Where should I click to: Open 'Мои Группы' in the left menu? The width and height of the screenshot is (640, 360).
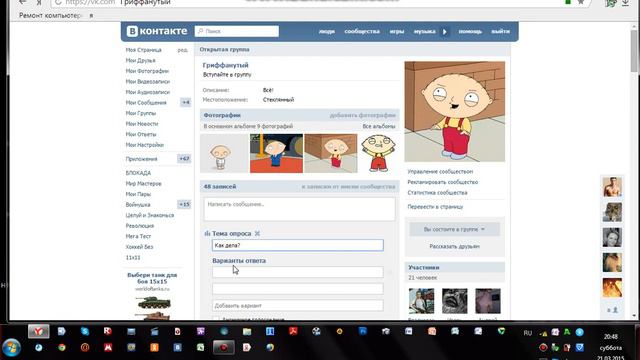(x=141, y=113)
